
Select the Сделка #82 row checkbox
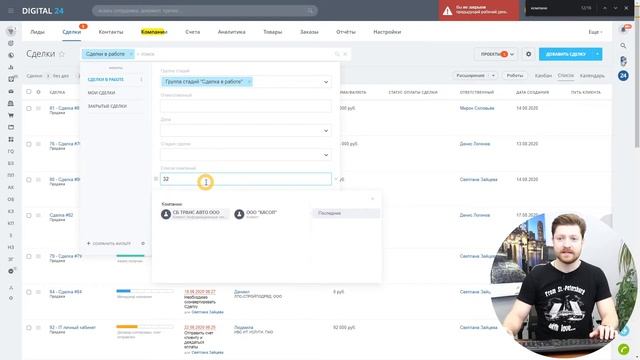pos(29,216)
